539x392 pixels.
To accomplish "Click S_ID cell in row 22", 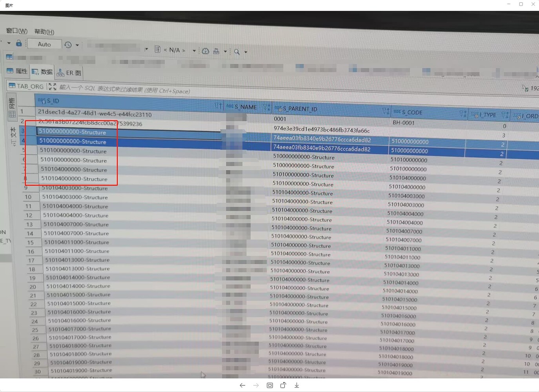I will click(79, 303).
